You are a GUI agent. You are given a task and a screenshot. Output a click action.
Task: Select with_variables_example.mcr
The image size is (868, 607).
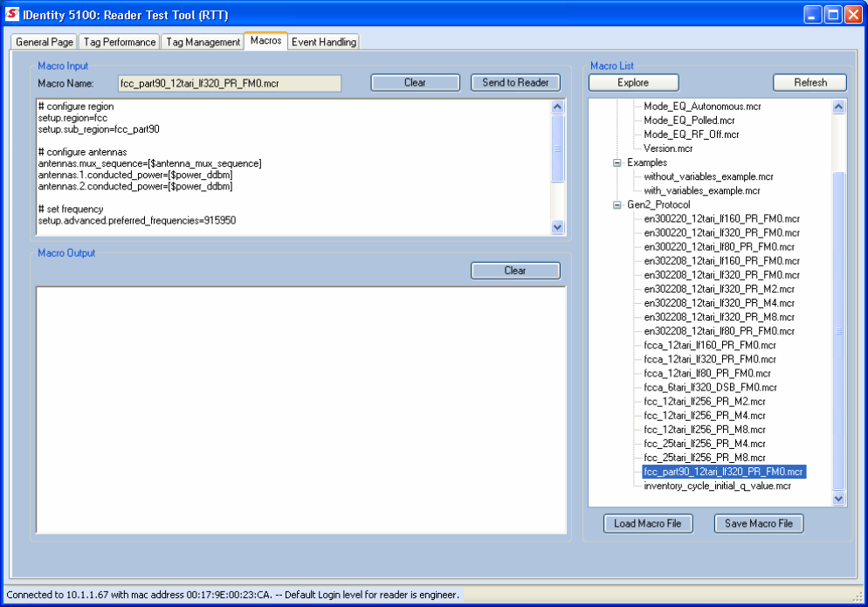[702, 190]
